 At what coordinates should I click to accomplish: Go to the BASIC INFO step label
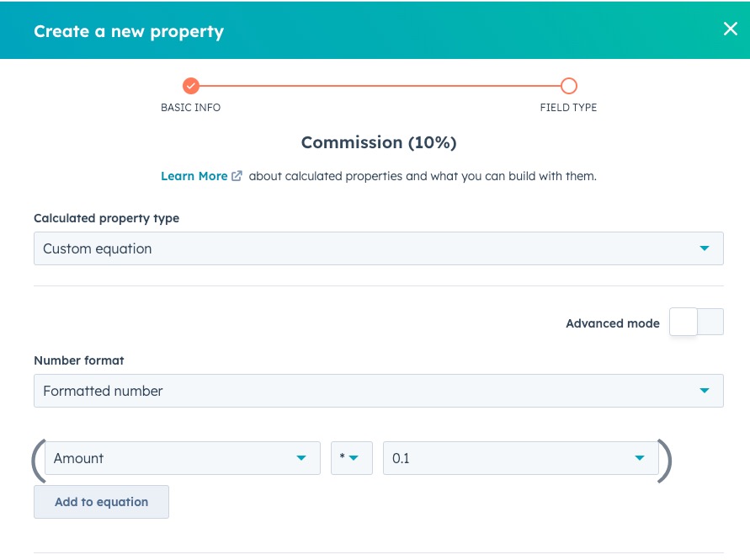[191, 108]
